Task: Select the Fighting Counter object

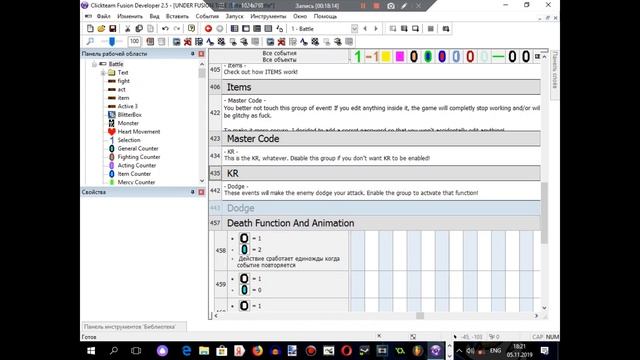Action: tap(139, 157)
